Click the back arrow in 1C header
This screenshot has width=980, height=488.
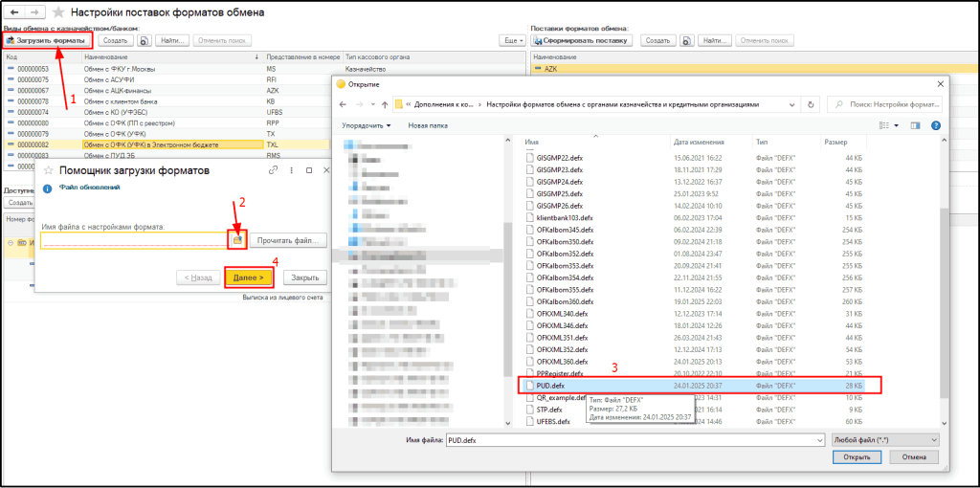[13, 12]
